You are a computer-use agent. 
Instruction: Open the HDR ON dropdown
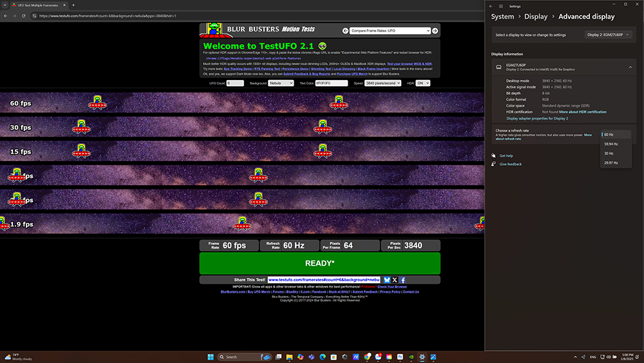click(422, 83)
